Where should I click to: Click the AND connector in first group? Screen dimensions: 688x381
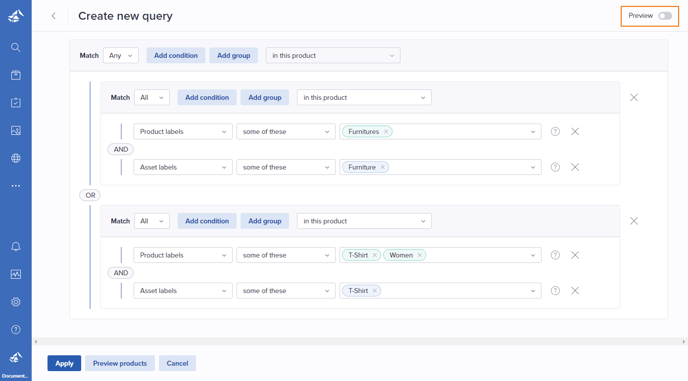point(121,149)
